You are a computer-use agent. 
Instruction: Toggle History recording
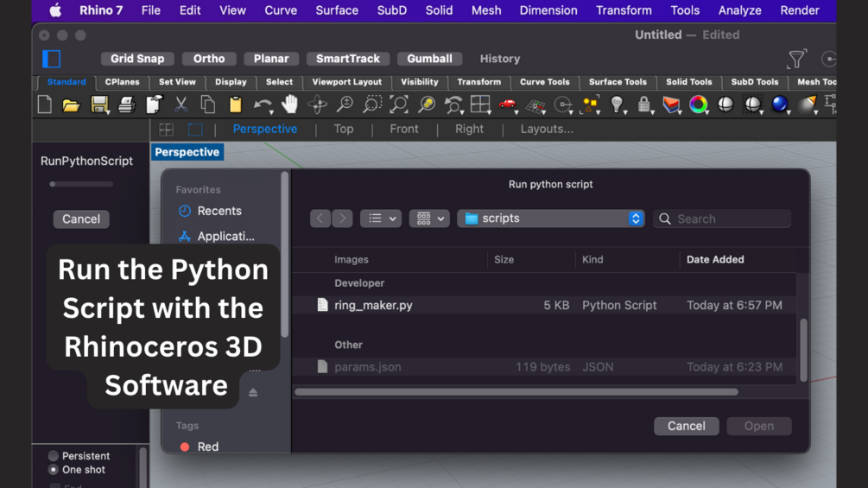[500, 59]
